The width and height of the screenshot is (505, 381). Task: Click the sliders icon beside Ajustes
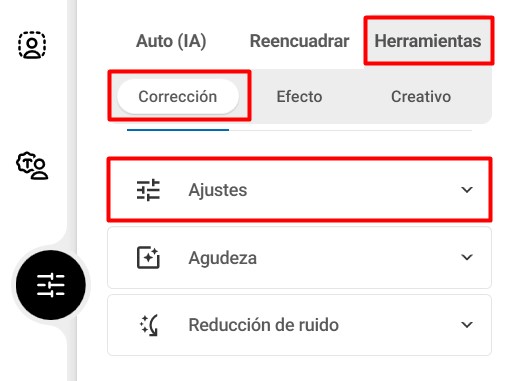[148, 190]
